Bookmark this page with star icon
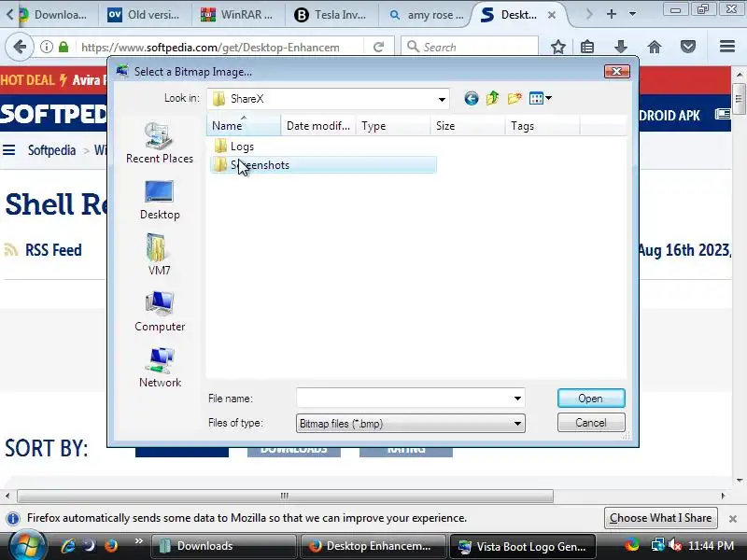 (557, 47)
